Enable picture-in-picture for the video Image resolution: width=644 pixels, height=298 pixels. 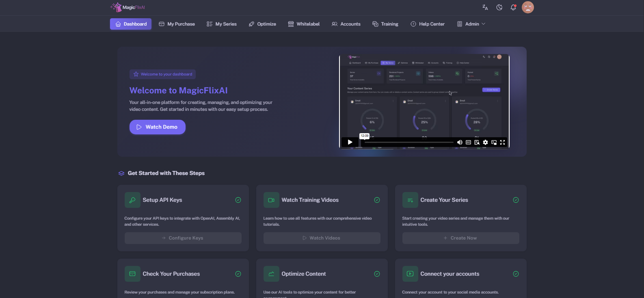tap(494, 143)
